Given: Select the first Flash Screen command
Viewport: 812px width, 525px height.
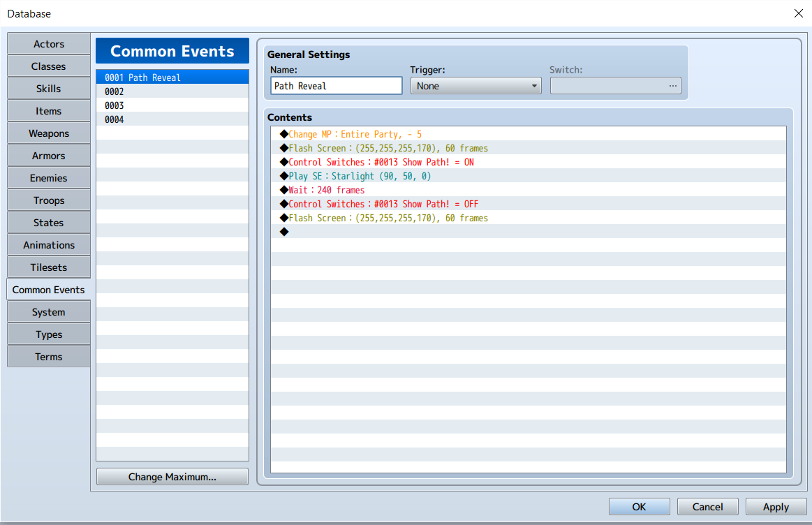Looking at the screenshot, I should tap(529, 148).
